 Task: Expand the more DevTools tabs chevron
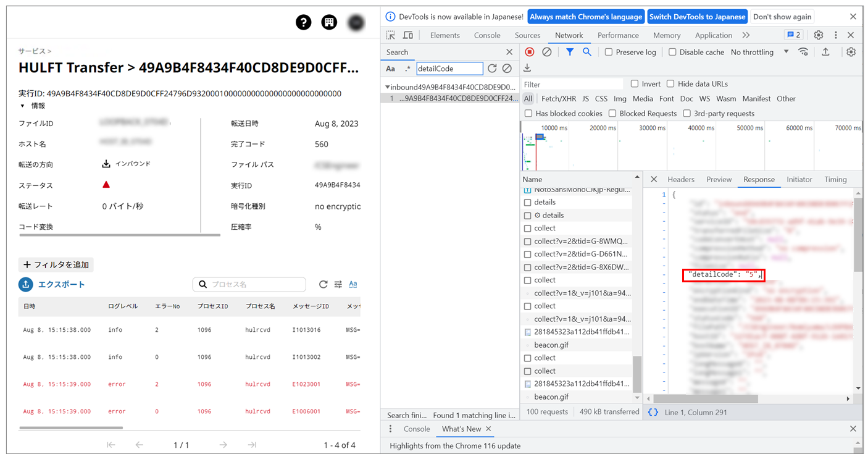(x=746, y=35)
